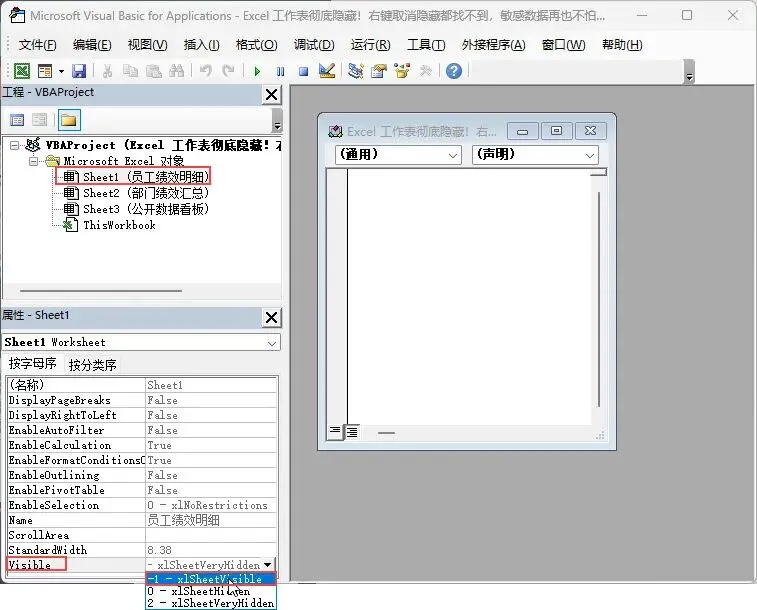The image size is (757, 610).
Task: Open the 编辑(E) menu
Action: tap(92, 45)
